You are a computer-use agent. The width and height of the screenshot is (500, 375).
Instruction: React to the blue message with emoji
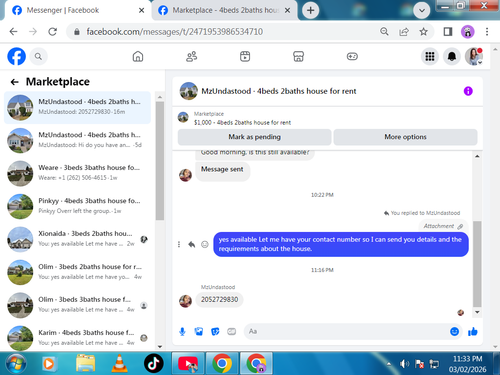pyautogui.click(x=205, y=244)
